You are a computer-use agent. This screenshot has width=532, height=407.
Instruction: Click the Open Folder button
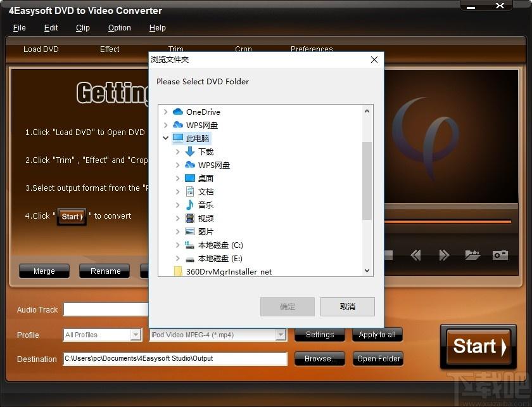point(378,358)
